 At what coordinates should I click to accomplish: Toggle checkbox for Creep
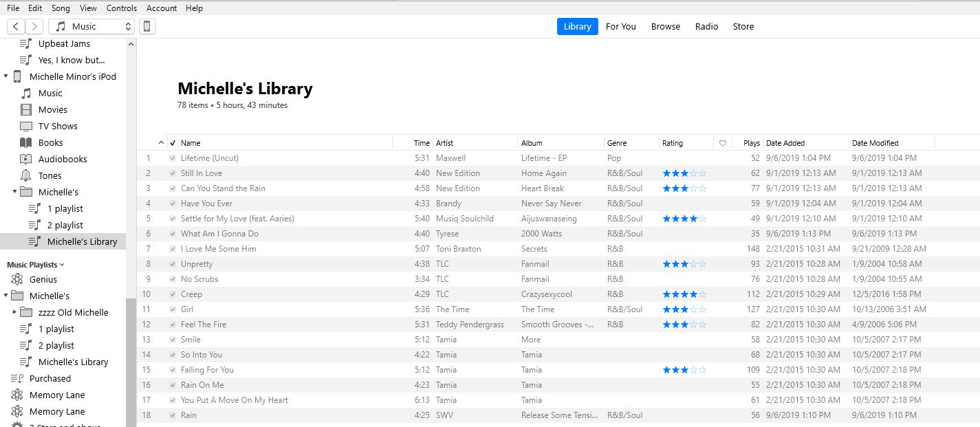coord(173,294)
